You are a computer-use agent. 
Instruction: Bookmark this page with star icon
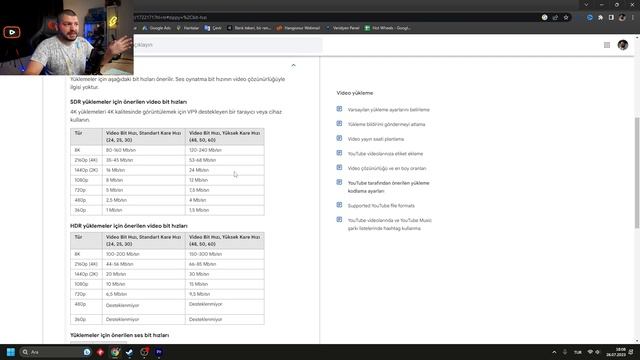(x=566, y=18)
